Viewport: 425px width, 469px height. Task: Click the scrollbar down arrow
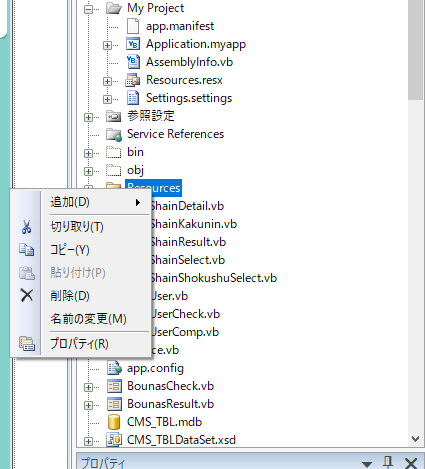[x=415, y=439]
